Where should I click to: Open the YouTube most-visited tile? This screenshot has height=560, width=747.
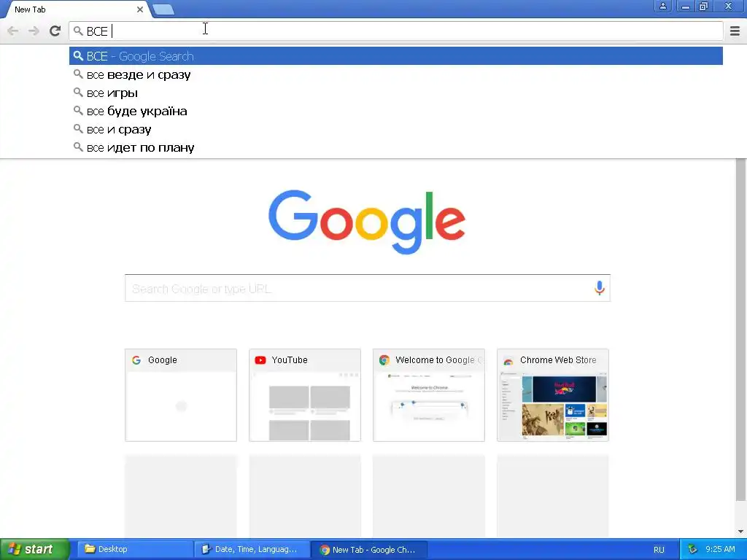pos(305,395)
